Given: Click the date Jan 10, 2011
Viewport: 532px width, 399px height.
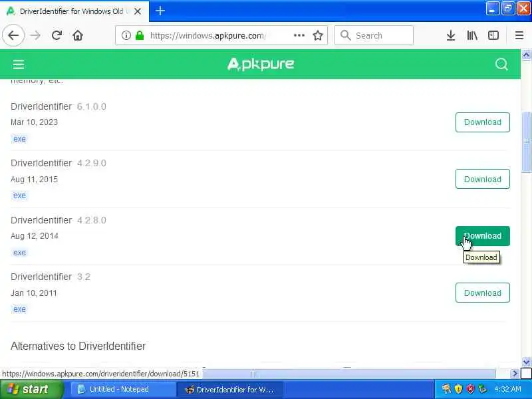Looking at the screenshot, I should click(34, 293).
